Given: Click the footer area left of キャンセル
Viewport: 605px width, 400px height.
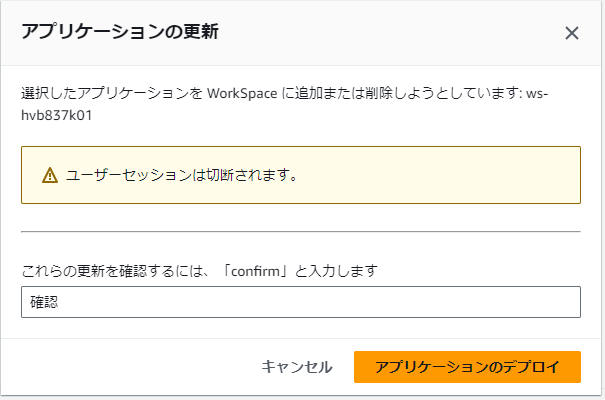Looking at the screenshot, I should [x=130, y=367].
